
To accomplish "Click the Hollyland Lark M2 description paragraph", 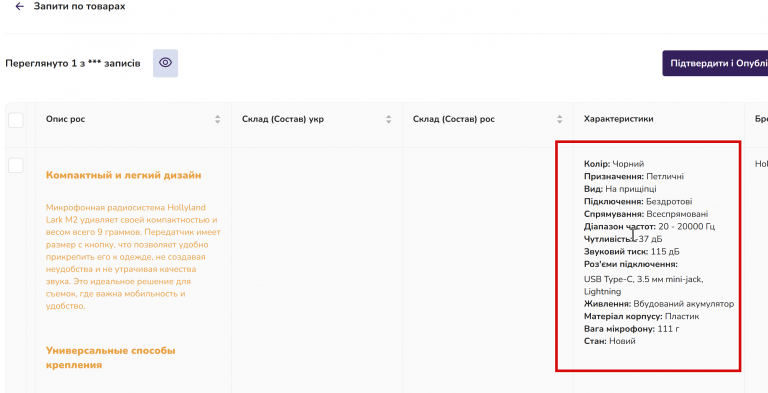I will tap(133, 257).
